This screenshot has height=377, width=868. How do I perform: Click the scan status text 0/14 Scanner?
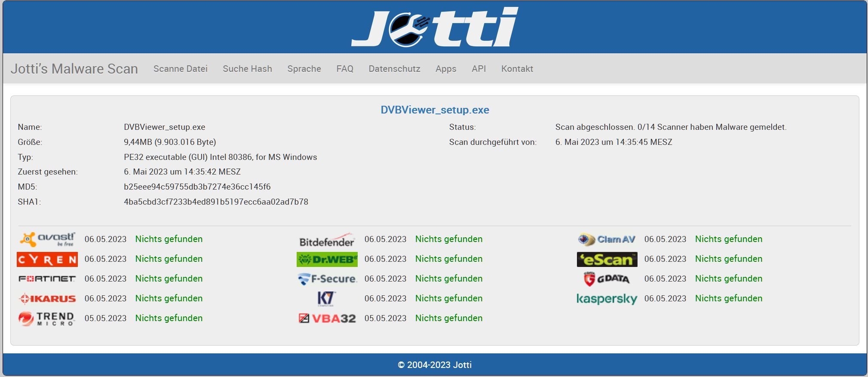click(x=671, y=127)
